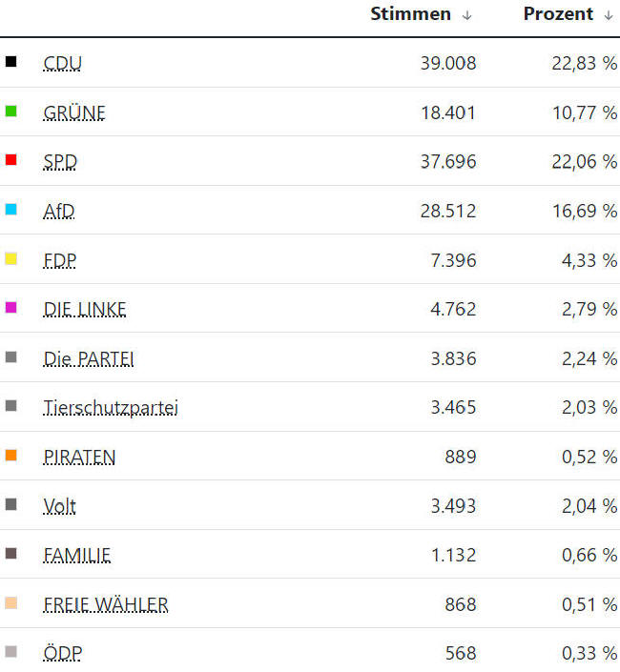This screenshot has height=672, width=620.
Task: Open the GRÜNE party link
Action: [74, 112]
